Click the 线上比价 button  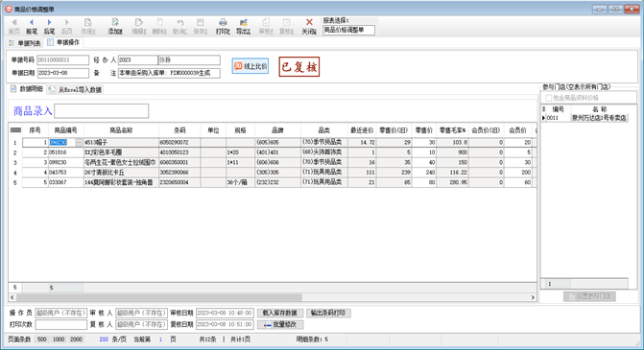coord(250,66)
